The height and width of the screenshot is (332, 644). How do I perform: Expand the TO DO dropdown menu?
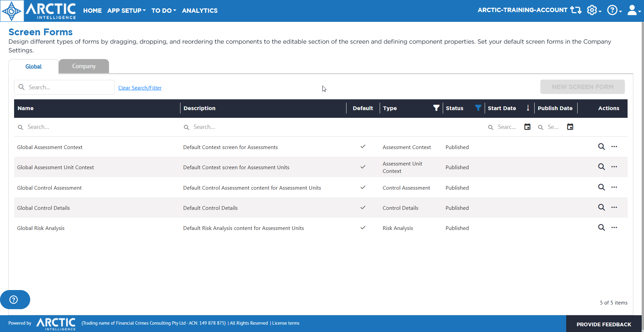(163, 10)
